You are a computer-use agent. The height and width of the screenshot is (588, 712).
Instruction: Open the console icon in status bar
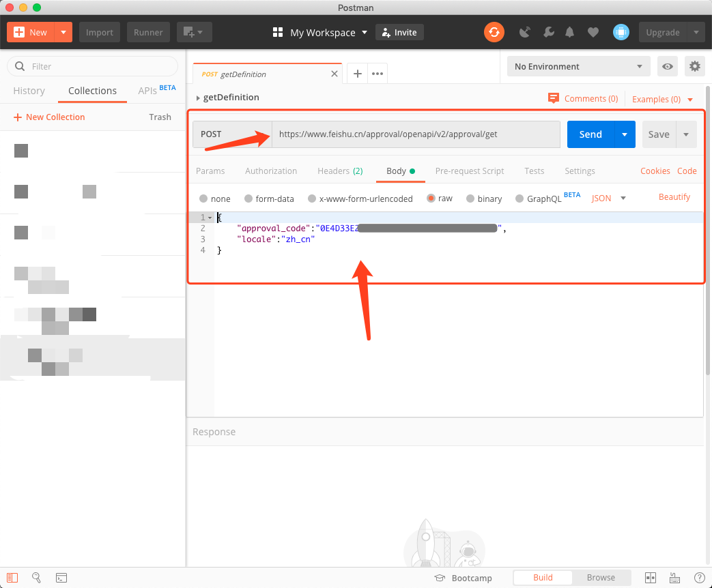click(x=61, y=578)
